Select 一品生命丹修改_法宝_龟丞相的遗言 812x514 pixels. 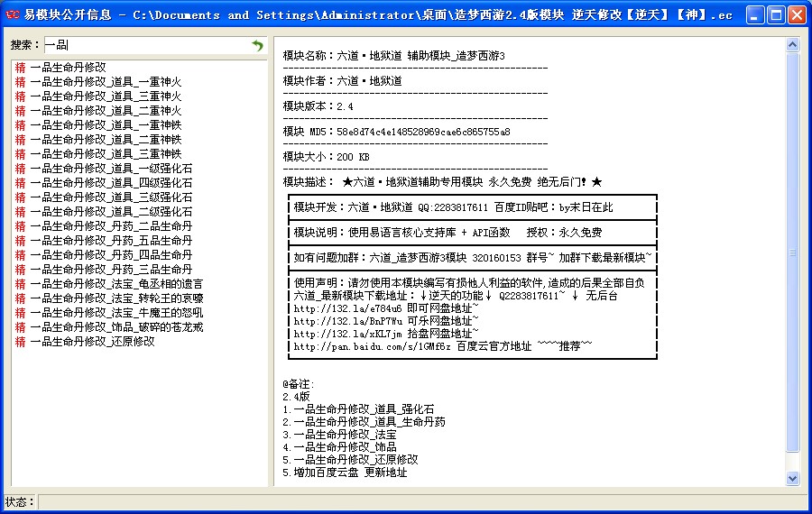point(116,284)
